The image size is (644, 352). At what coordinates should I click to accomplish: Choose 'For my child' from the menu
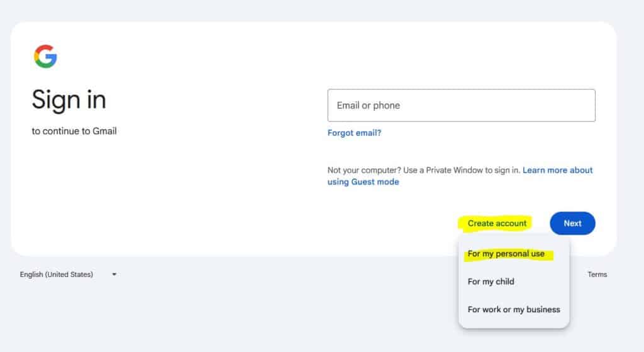click(x=491, y=281)
